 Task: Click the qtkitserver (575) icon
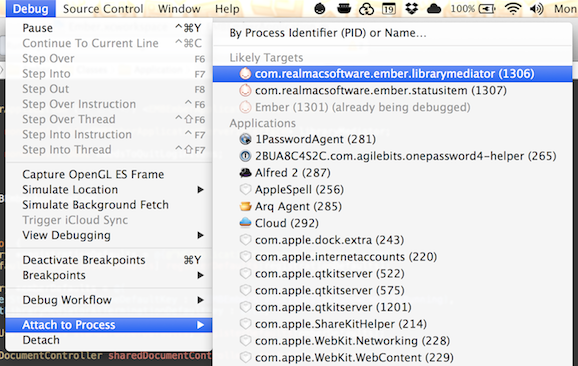pyautogui.click(x=245, y=290)
